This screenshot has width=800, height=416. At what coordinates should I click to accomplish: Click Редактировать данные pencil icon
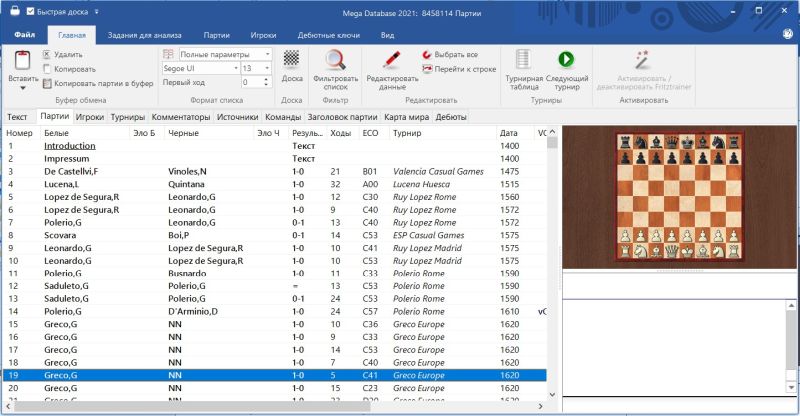point(391,60)
